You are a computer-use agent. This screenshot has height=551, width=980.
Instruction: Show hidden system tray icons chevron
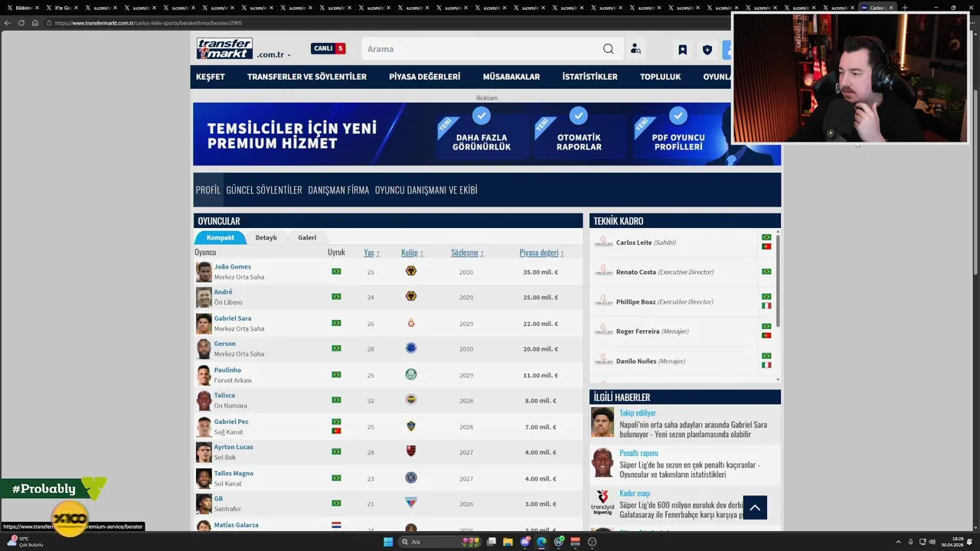(900, 542)
